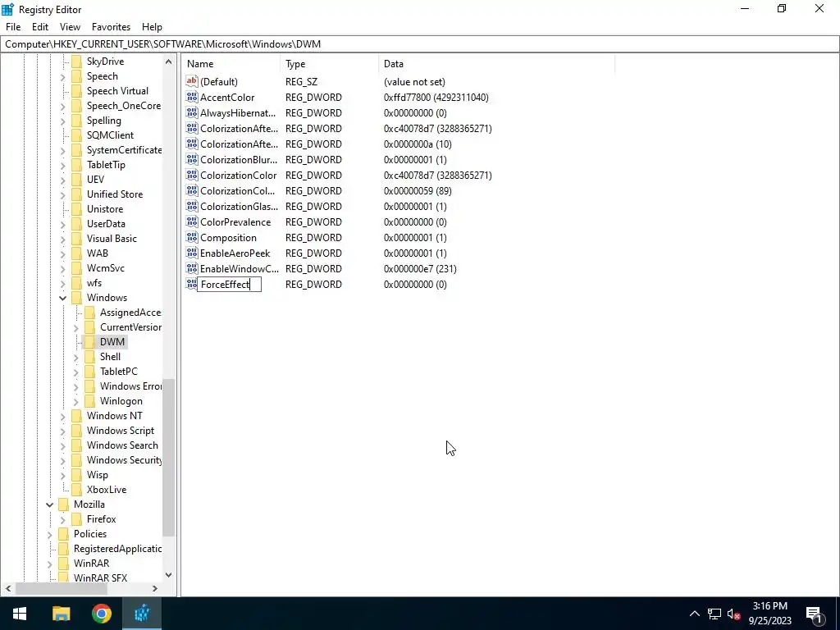The image size is (840, 630).
Task: Click the registry path address bar
Action: tap(419, 44)
